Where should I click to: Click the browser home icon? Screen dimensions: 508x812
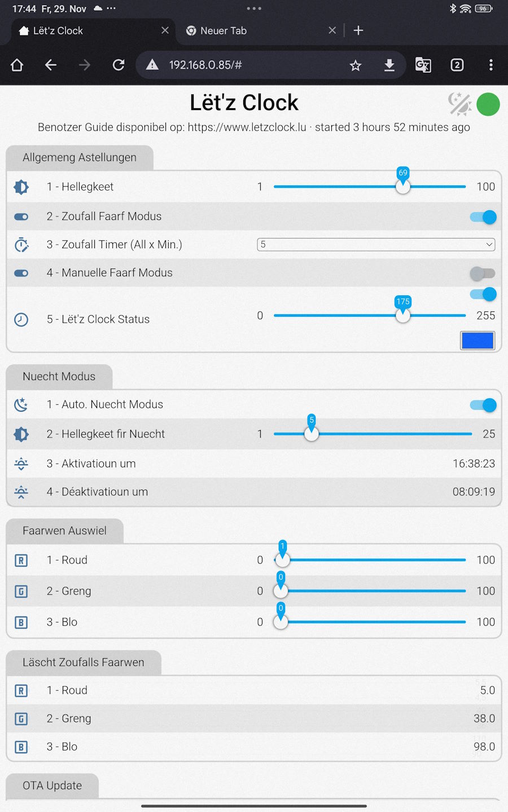point(17,65)
